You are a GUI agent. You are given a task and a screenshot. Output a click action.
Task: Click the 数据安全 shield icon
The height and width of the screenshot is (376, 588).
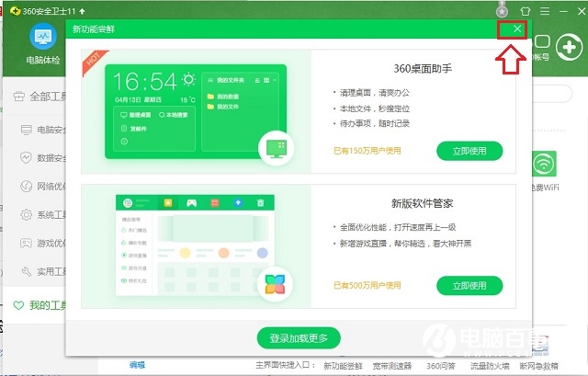pos(26,157)
